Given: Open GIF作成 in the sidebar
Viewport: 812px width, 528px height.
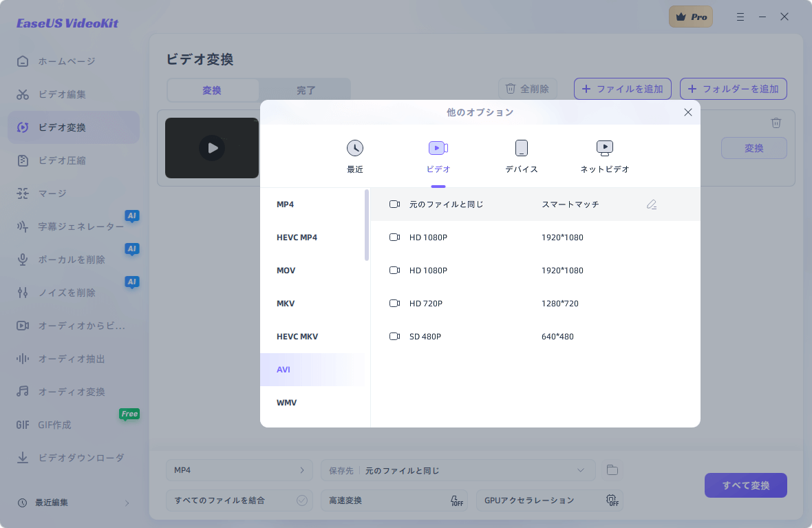Looking at the screenshot, I should coord(74,425).
